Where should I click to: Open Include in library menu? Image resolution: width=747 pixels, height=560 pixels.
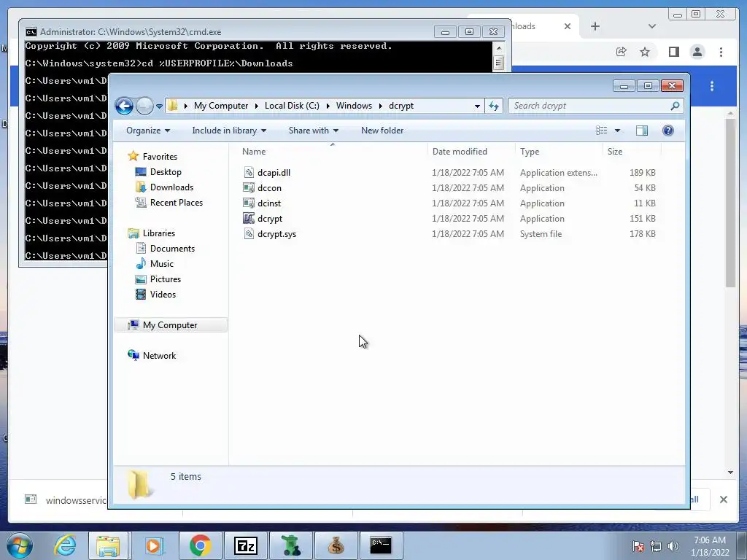coord(229,131)
